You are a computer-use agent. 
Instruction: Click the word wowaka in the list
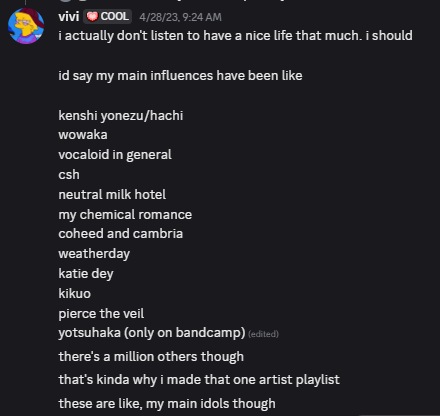pyautogui.click(x=83, y=135)
